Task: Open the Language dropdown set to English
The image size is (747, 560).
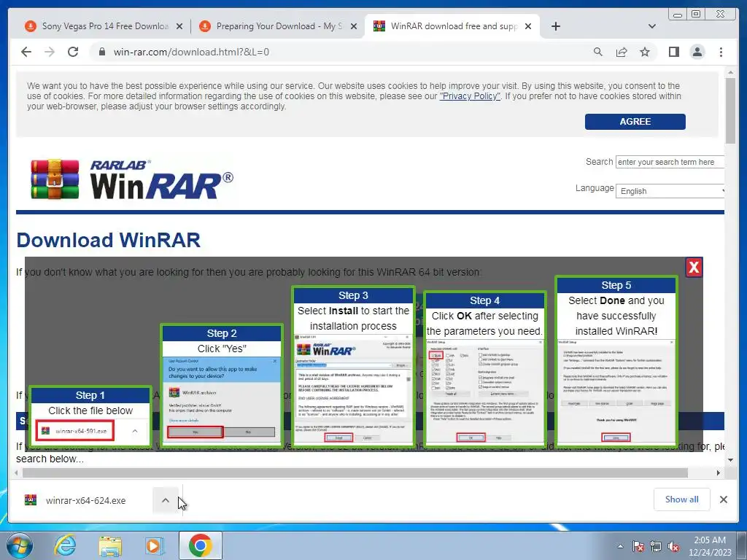Action: click(x=670, y=191)
